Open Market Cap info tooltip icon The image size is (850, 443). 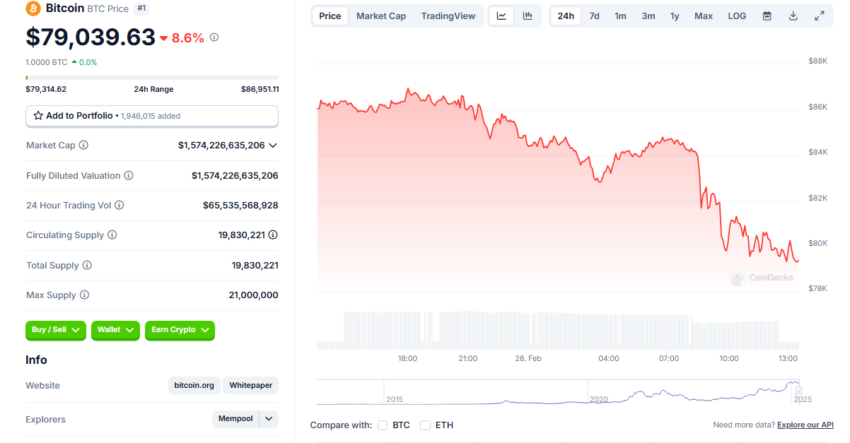pos(83,145)
